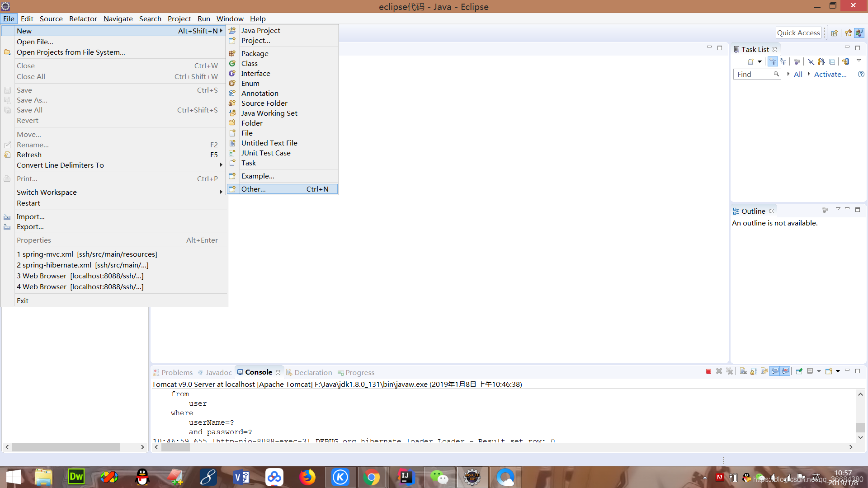Click Remove All Terminated Launches icon
Viewport: 868px width, 488px height.
coord(729,371)
